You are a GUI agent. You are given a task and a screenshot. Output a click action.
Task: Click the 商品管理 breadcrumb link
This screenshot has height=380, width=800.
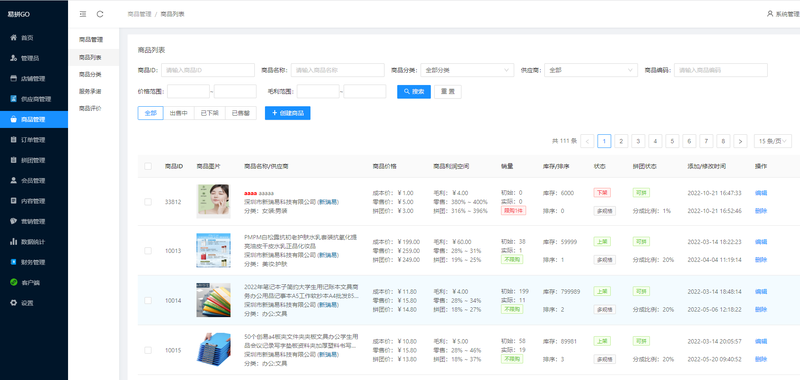point(140,14)
